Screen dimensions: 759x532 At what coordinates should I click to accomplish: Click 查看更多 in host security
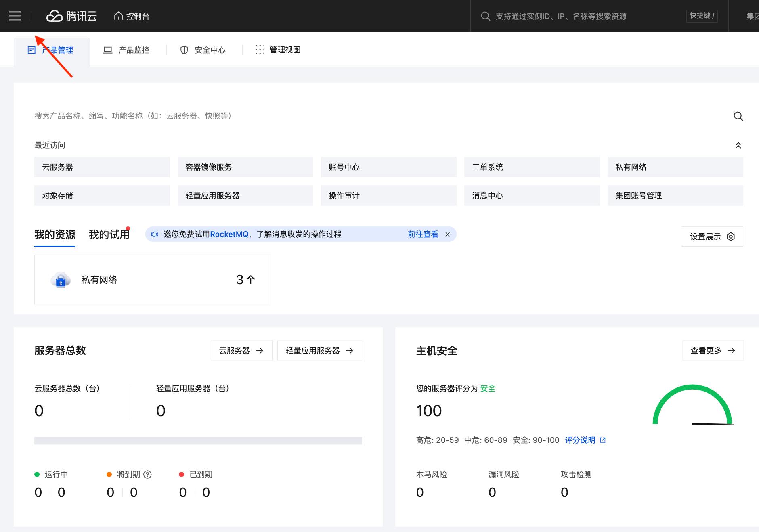pos(713,350)
